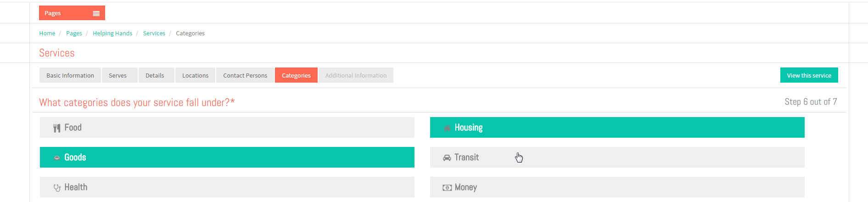Deselect the Housing category

coord(617,128)
